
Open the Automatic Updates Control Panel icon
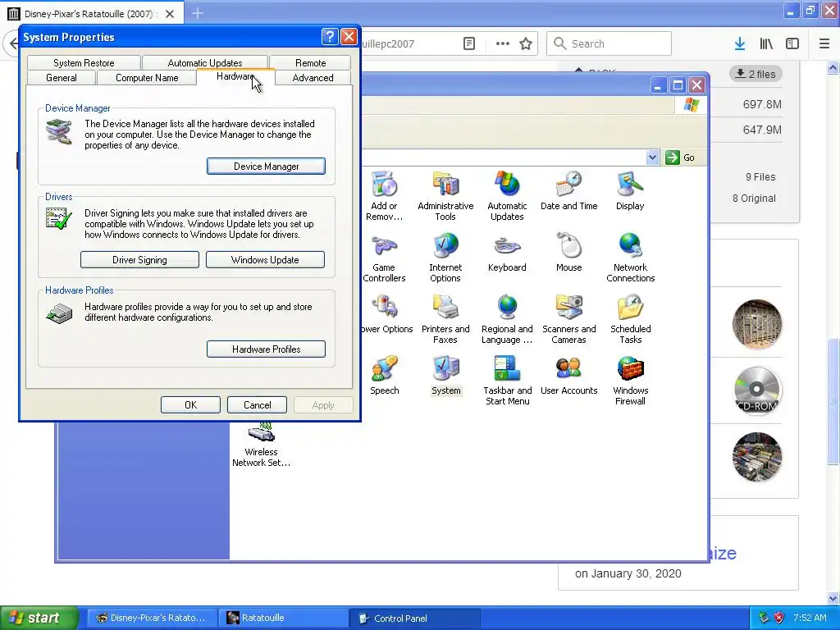point(507,195)
